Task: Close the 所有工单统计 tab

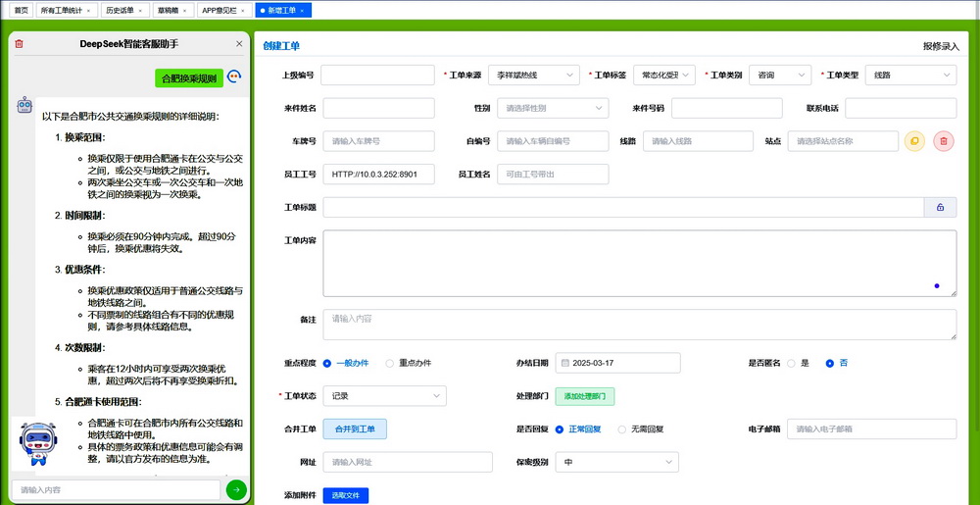Action: coord(88,11)
